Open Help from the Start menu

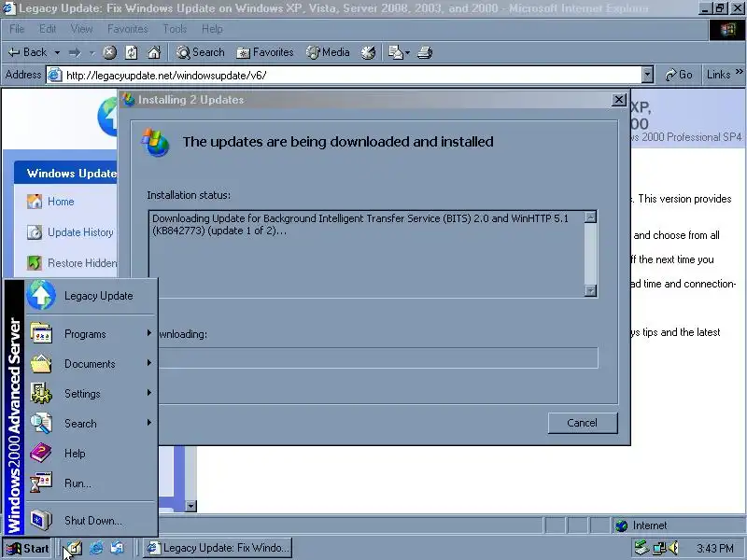coord(91,454)
